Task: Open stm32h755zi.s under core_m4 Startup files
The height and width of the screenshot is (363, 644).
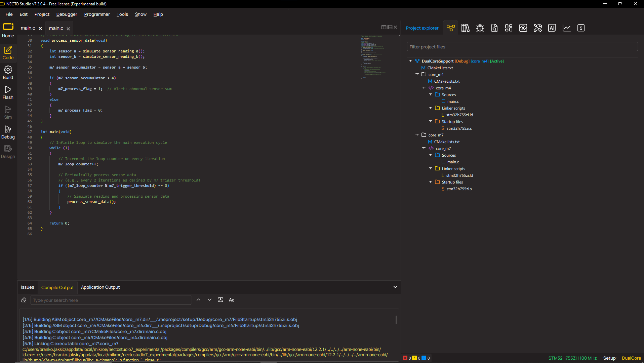Action: 459,128
